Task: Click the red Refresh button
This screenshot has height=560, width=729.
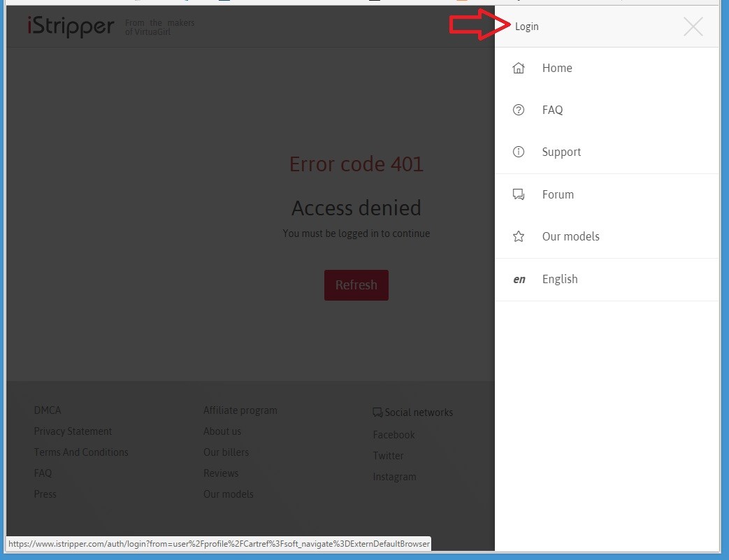Action: pos(356,285)
